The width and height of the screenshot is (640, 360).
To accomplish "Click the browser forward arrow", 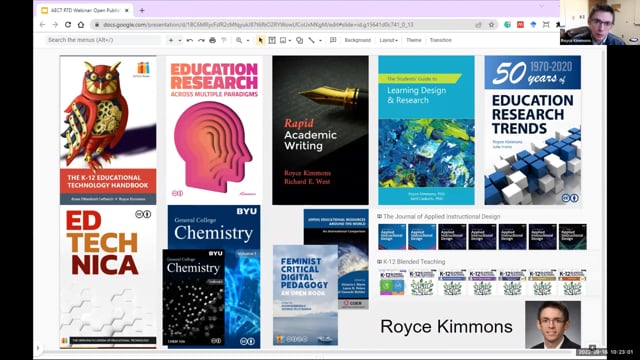I will (x=55, y=25).
